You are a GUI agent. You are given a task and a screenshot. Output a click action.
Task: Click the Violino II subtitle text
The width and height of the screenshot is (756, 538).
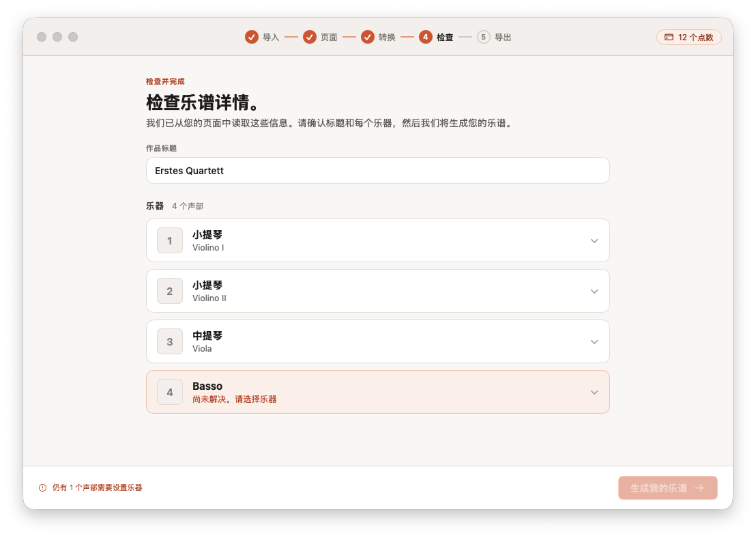(x=209, y=298)
